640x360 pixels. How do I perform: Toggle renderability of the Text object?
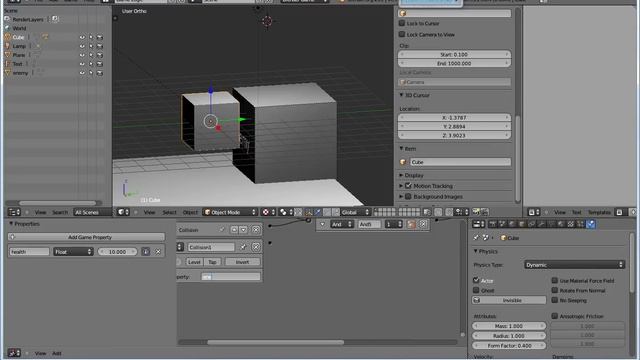pos(100,64)
